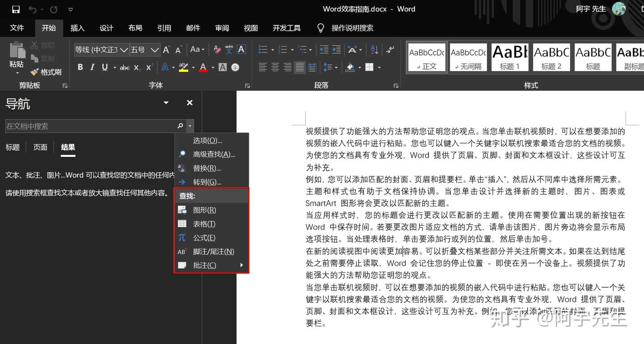Image resolution: width=644 pixels, height=344 pixels.
Task: Apply the 标题 1 style
Action: pyautogui.click(x=510, y=57)
